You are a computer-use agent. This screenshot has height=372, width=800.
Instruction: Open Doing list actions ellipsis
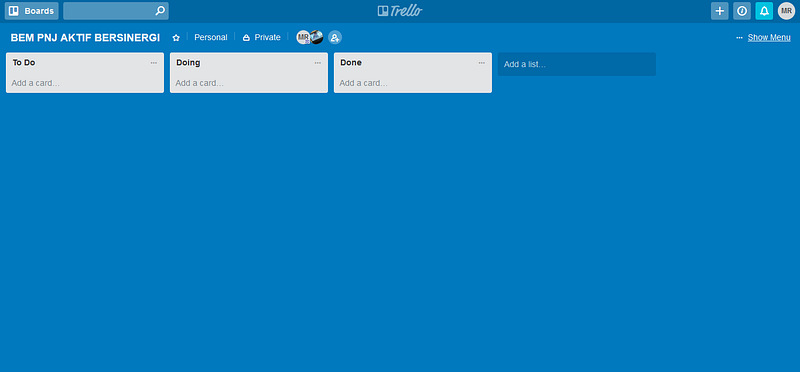(318, 63)
